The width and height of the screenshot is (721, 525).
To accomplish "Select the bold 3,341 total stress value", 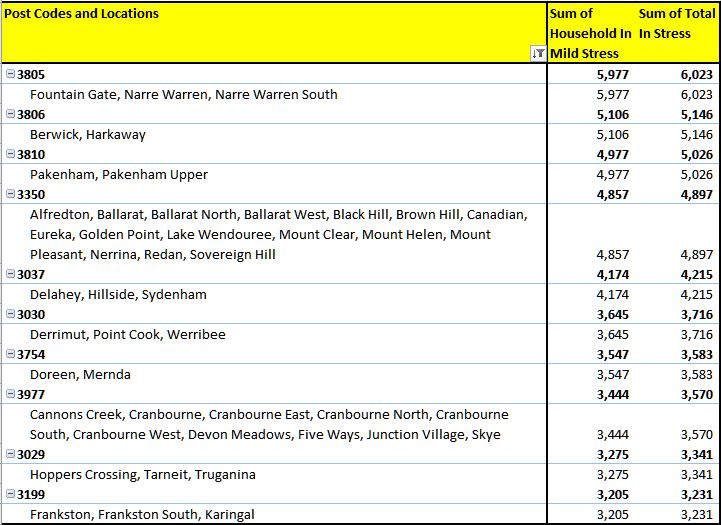I will (697, 455).
